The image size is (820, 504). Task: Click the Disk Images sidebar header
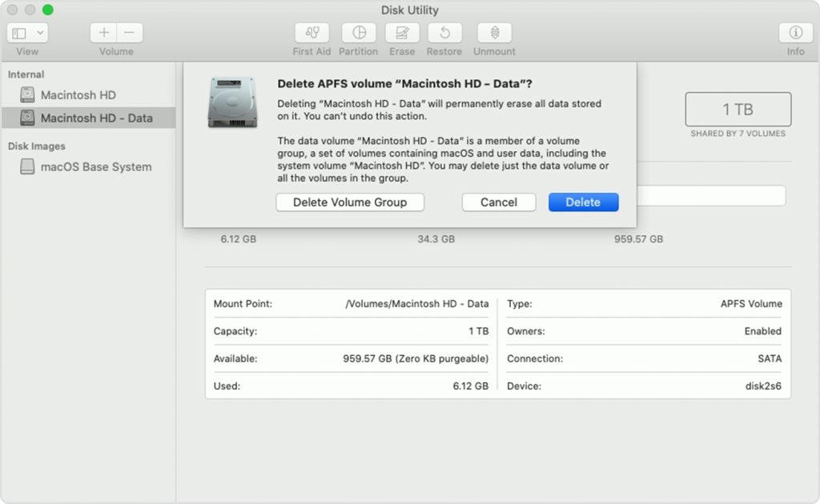37,146
